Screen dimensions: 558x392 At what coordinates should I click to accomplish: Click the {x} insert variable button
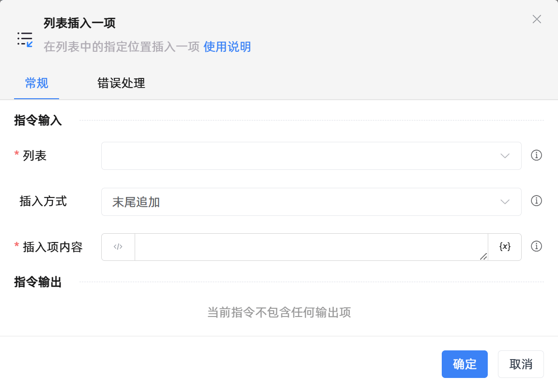[x=505, y=247]
